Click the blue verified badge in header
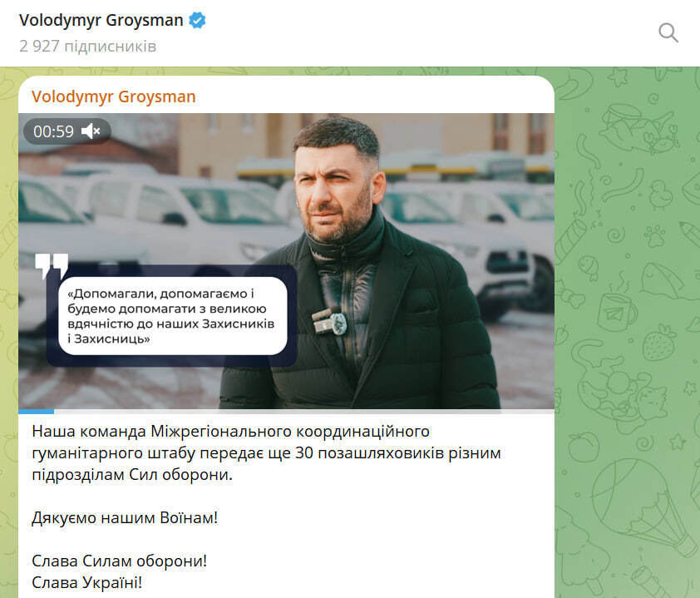Screen dimensions: 700x598 pyautogui.click(x=197, y=20)
